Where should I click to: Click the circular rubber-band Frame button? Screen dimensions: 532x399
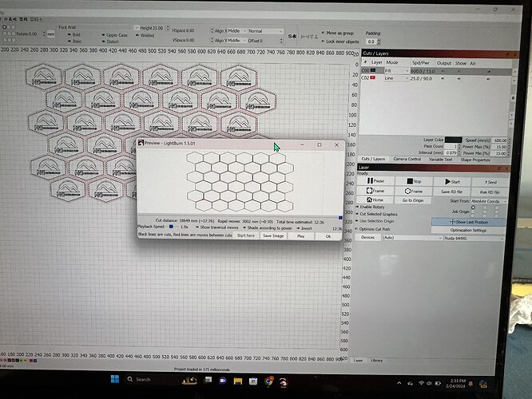coord(414,192)
